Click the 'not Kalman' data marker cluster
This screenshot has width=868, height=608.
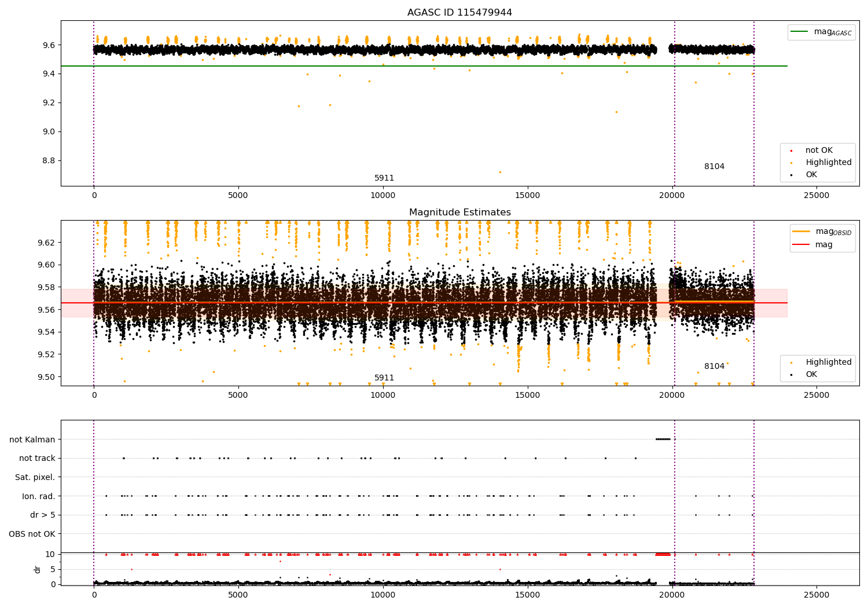663,439
